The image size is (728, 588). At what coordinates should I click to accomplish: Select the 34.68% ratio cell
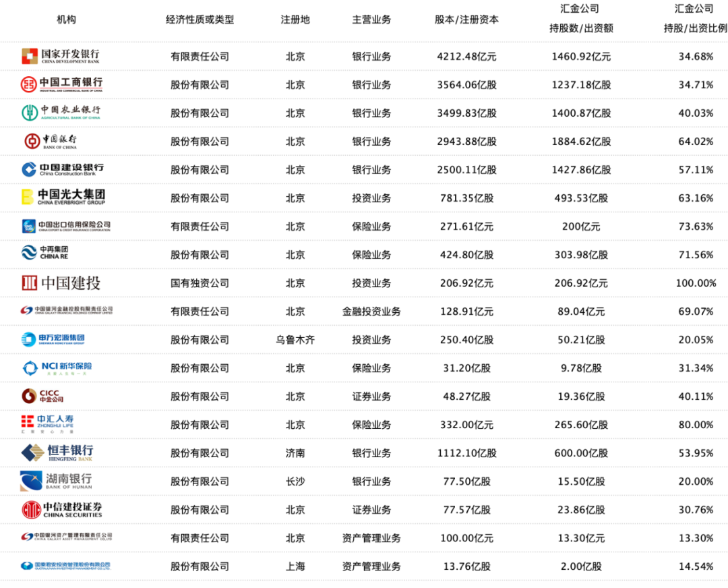(x=696, y=57)
